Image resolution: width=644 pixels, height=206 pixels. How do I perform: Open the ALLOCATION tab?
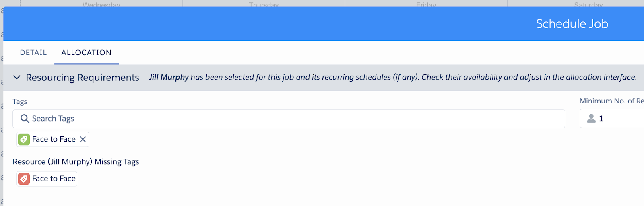point(87,53)
